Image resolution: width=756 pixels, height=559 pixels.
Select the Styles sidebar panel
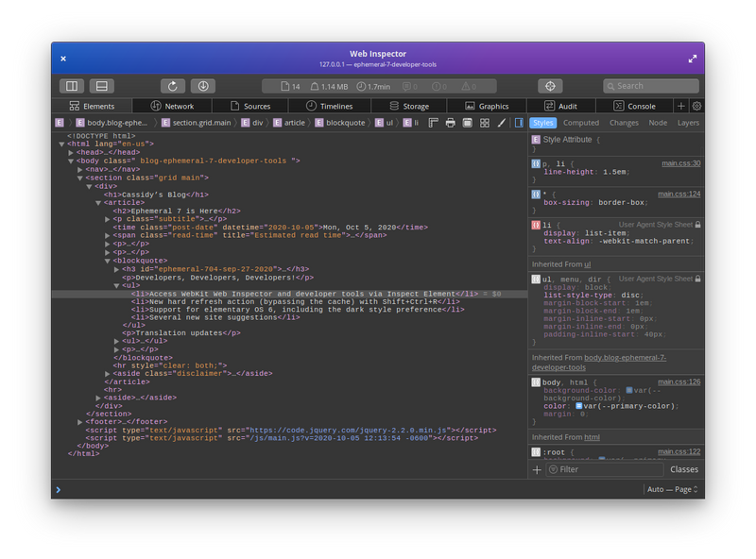(x=542, y=123)
